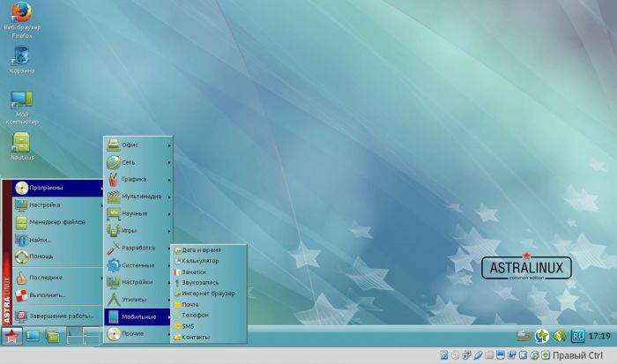This screenshot has height=364, width=617.
Task: Open Контакты from the submenu
Action: [x=209, y=338]
